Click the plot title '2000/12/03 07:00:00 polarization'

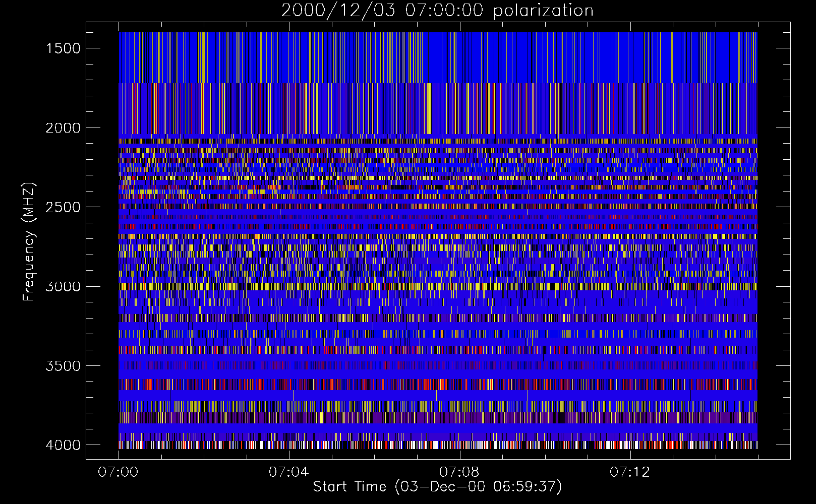[437, 11]
